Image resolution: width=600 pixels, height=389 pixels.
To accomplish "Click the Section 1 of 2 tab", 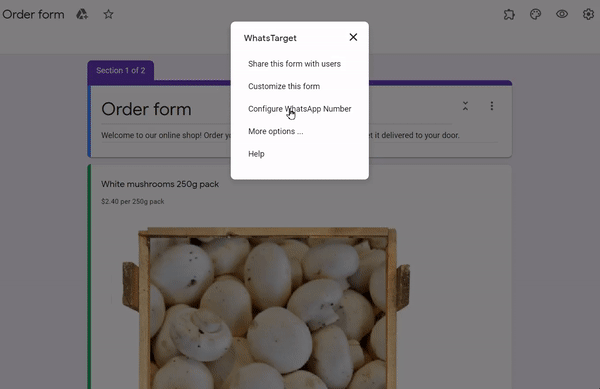I will point(121,70).
